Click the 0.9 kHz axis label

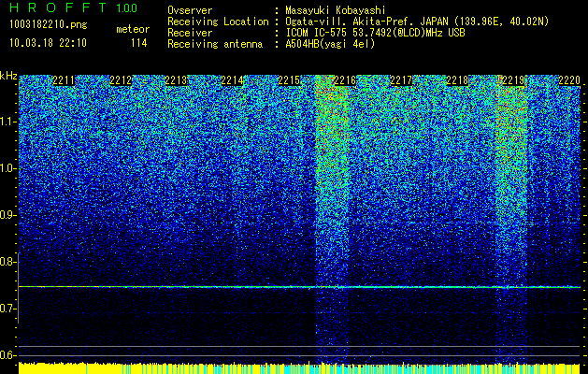tap(8, 215)
